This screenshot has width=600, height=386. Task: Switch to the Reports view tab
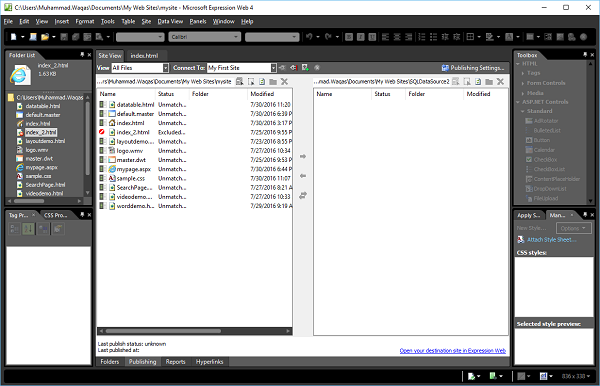pyautogui.click(x=176, y=362)
